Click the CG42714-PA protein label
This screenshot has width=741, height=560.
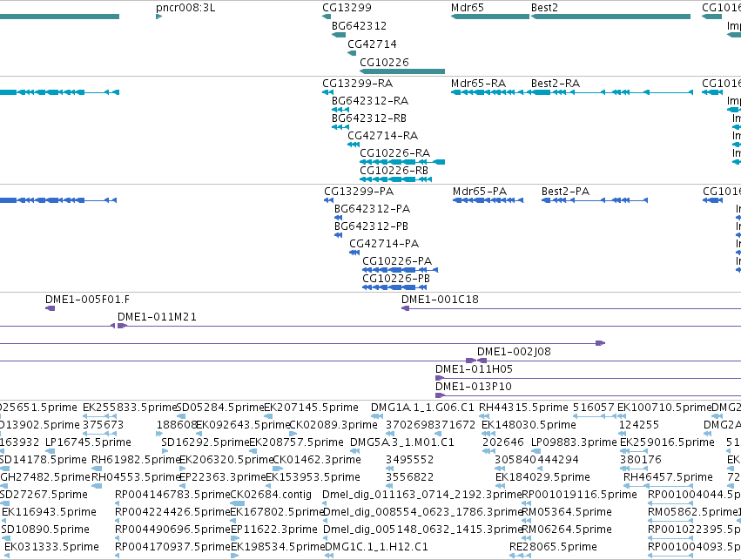[384, 244]
